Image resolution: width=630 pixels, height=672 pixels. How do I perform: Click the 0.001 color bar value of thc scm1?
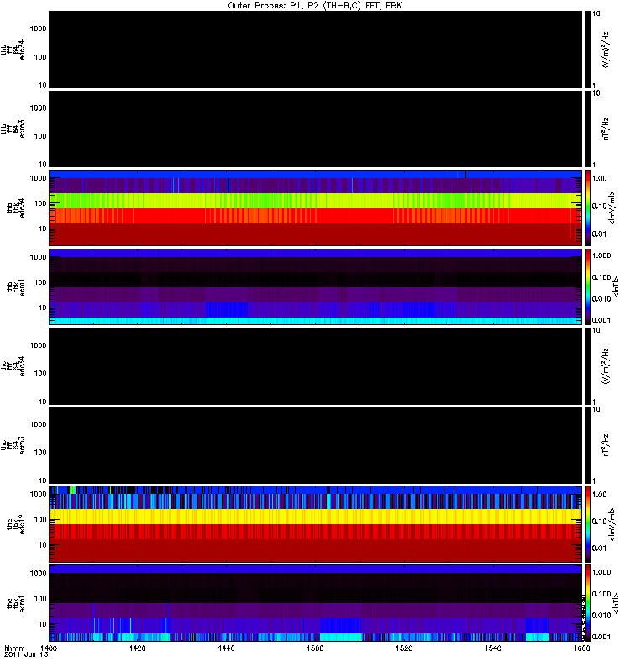pyautogui.click(x=601, y=637)
